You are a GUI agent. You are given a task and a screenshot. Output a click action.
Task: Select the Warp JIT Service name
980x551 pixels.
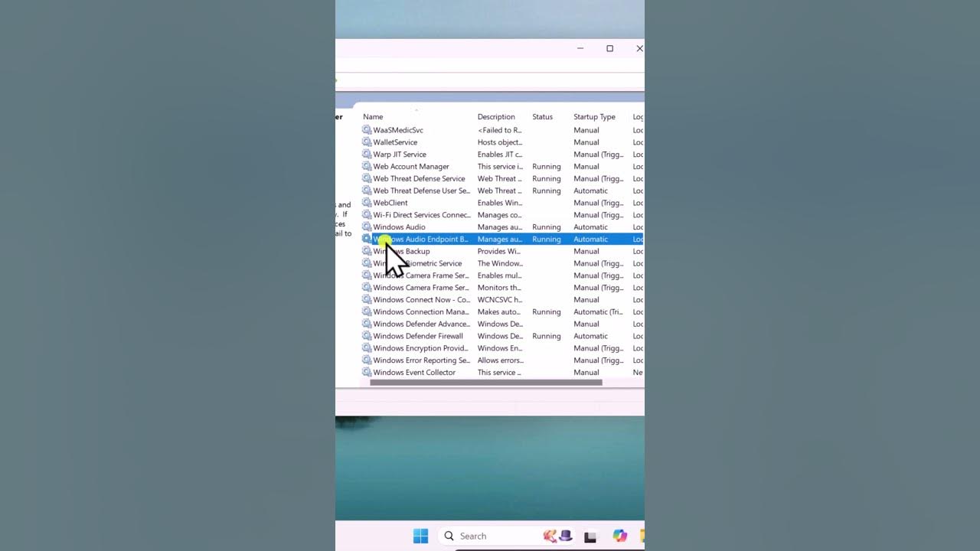click(x=400, y=155)
